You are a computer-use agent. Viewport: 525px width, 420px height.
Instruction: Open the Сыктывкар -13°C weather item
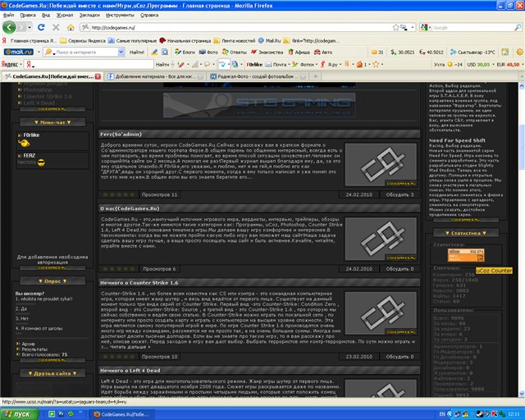click(x=472, y=52)
